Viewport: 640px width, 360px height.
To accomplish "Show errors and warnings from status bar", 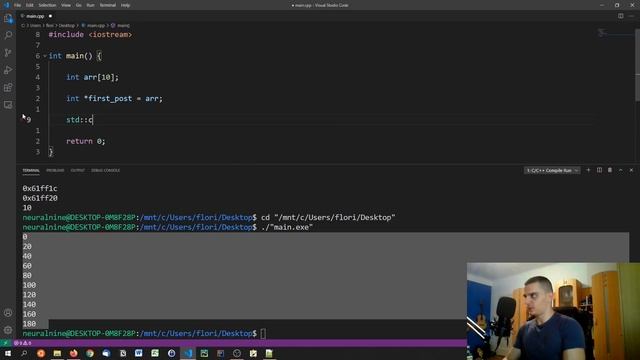I will point(23,343).
